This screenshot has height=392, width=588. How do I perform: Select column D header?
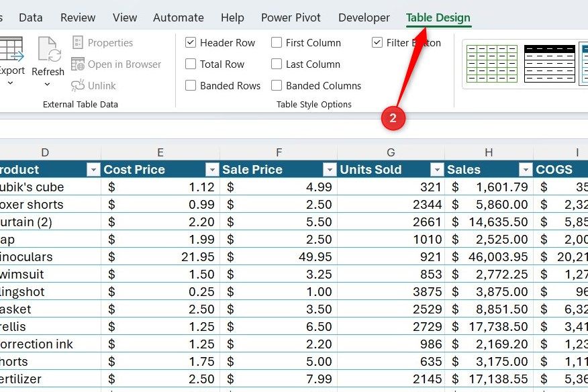[x=45, y=152]
